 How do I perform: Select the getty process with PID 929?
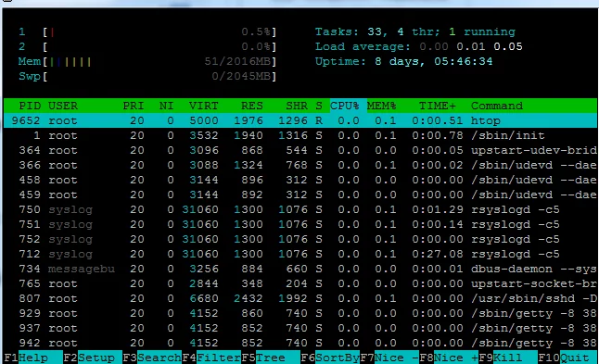300,313
